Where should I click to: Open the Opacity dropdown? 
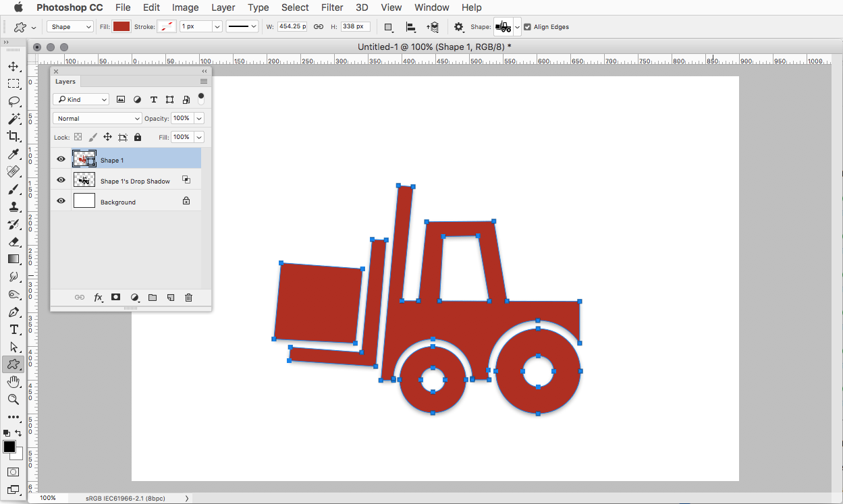198,117
